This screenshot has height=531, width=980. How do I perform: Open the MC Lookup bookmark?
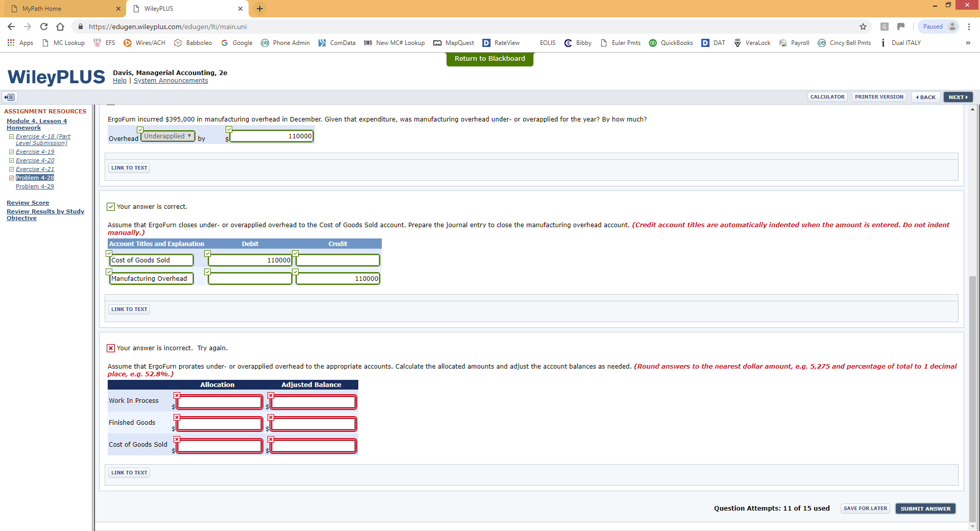(63, 43)
